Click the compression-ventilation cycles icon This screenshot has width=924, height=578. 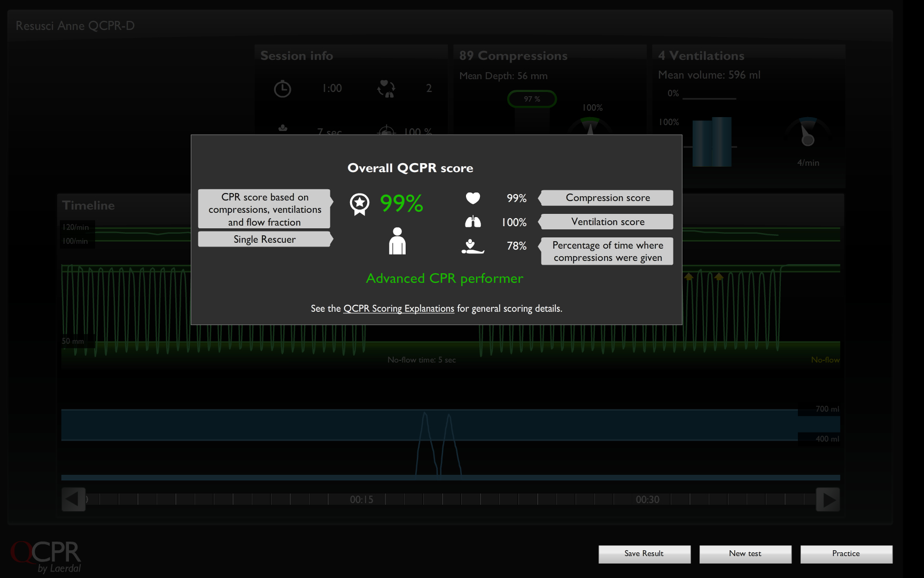pos(386,89)
